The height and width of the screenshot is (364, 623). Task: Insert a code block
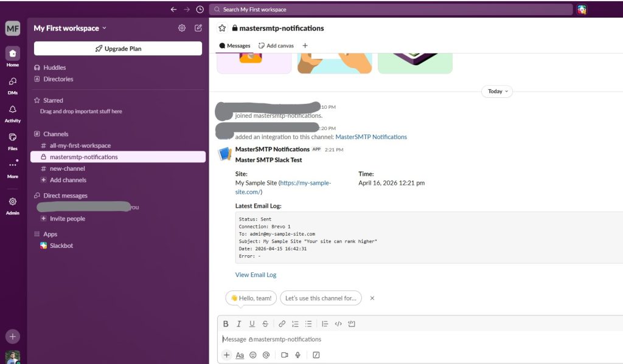pyautogui.click(x=351, y=324)
